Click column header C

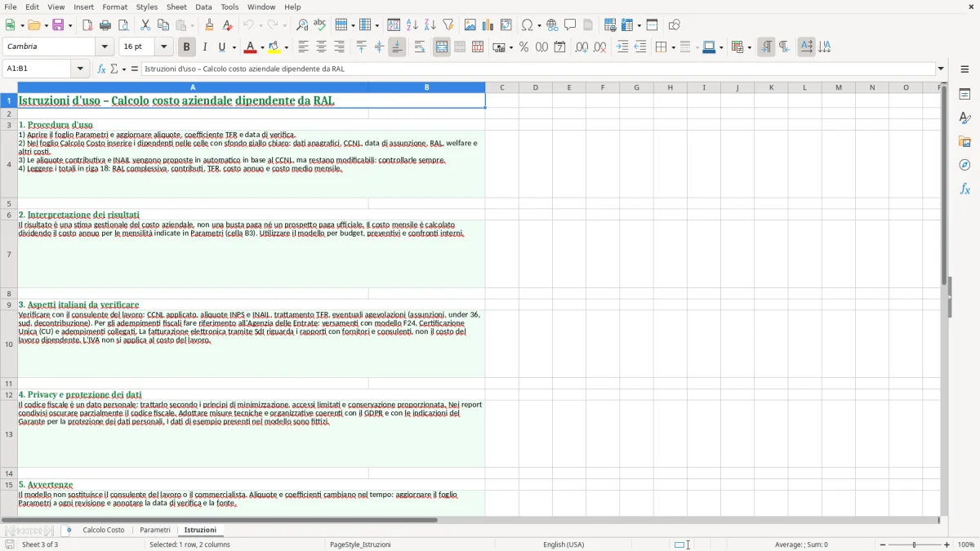(x=501, y=87)
